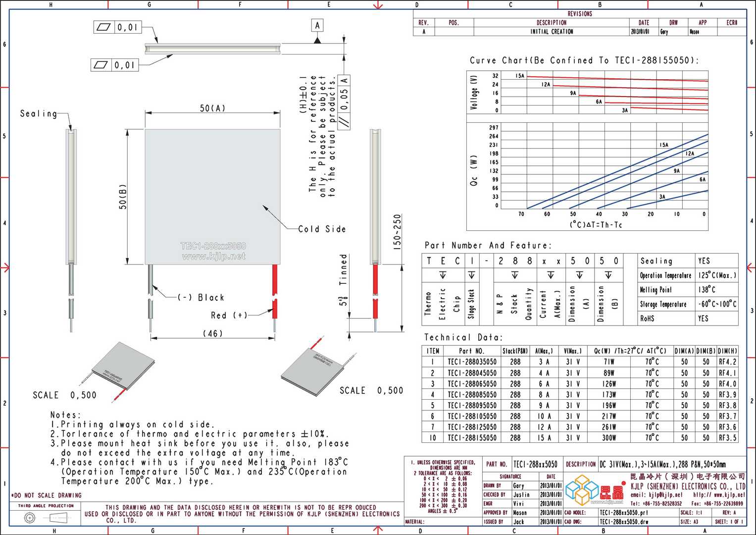Click 'Part Number And Feature:' heading

488,245
